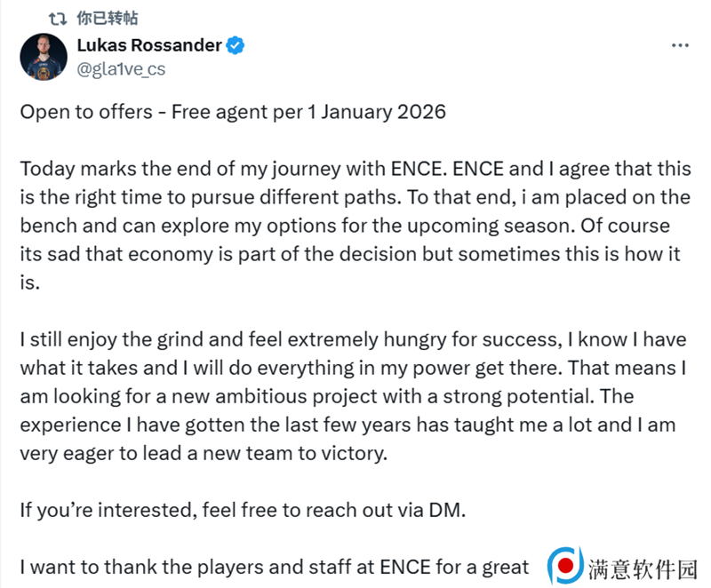The image size is (711, 588).
Task: Click the word 'victory' ending the paragraph
Action: pos(352,454)
